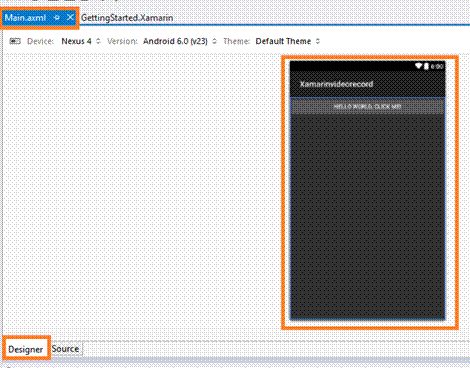Click the wifi icon in preview status bar
This screenshot has height=368, width=470.
[418, 66]
